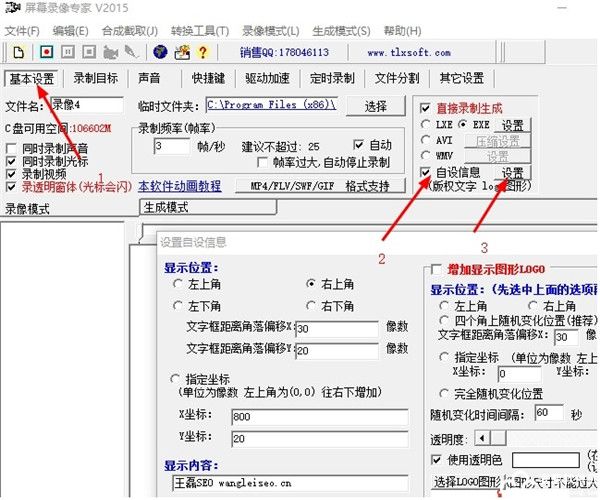Click the 透明度 slider bar
The height and width of the screenshot is (500, 600).
[x=530, y=438]
